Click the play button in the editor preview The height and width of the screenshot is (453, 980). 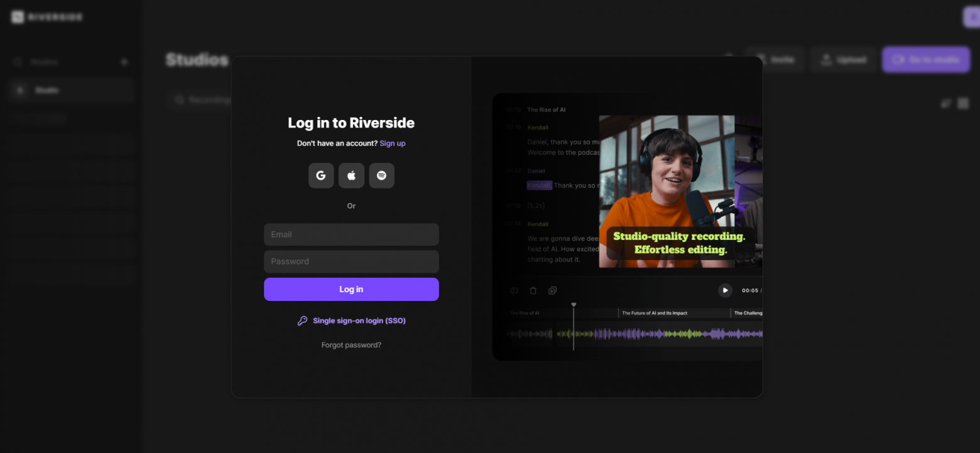pos(725,290)
